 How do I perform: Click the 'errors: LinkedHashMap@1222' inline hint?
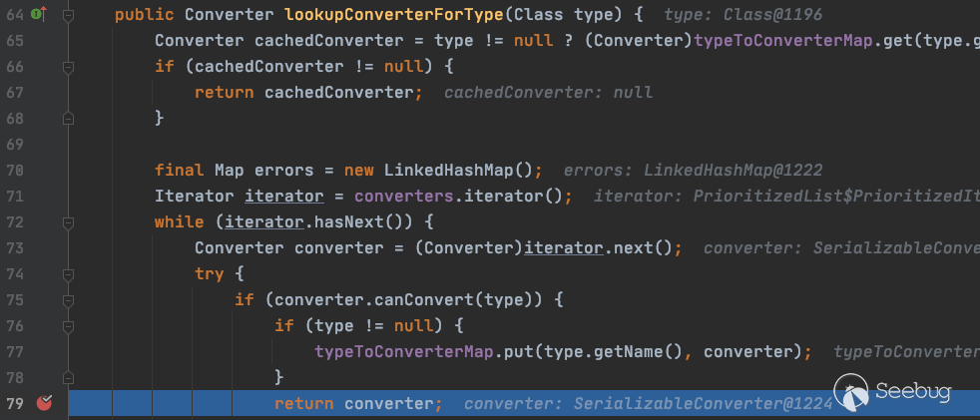click(x=694, y=170)
